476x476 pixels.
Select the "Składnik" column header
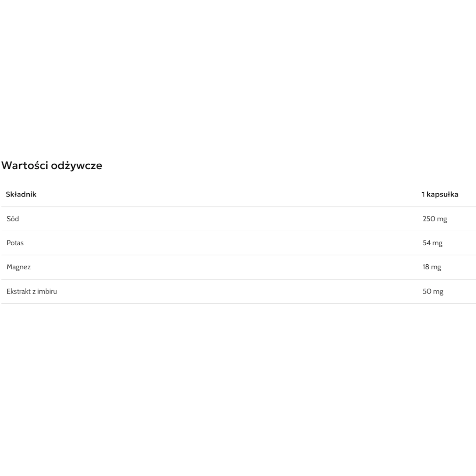coord(21,194)
